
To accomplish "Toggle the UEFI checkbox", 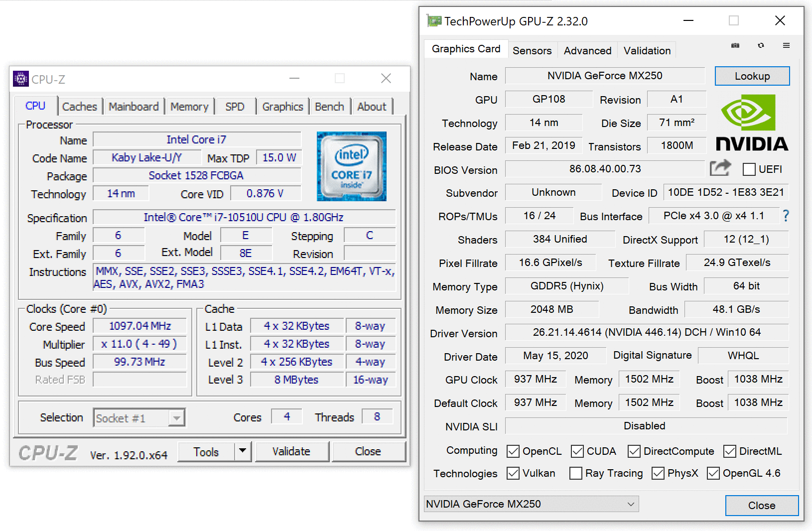I will tap(749, 169).
